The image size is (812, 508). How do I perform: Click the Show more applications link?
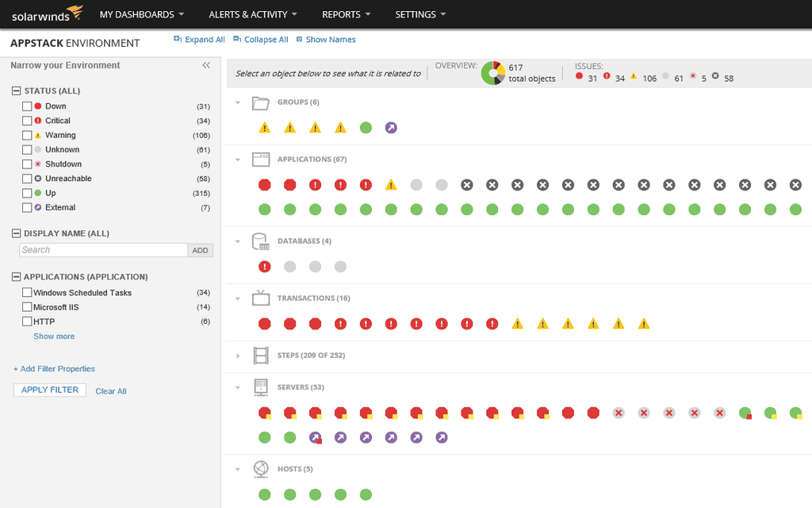[53, 336]
